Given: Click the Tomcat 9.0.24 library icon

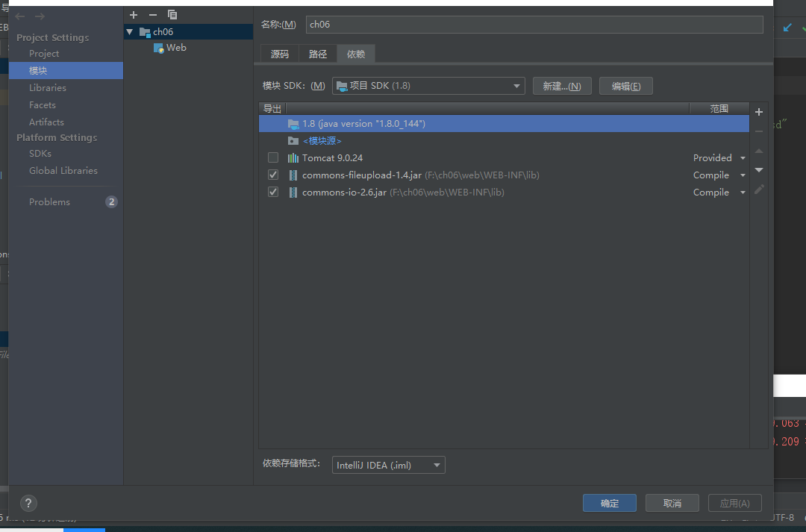Looking at the screenshot, I should 293,157.
